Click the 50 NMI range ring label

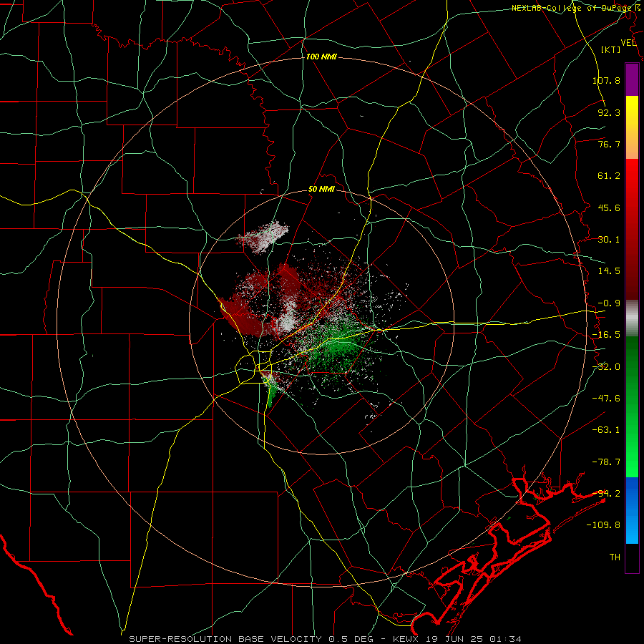click(x=321, y=190)
